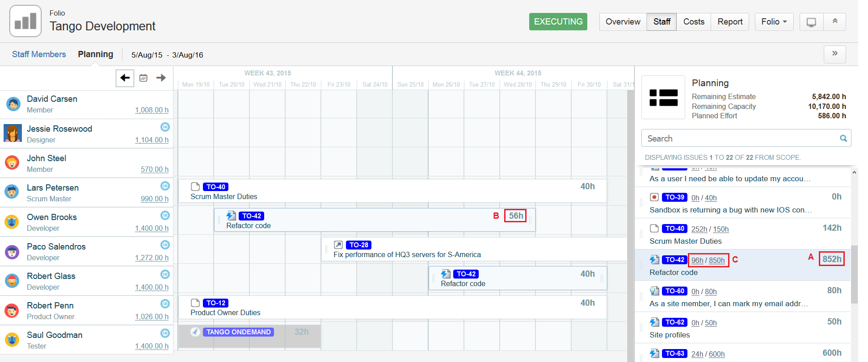Collapse the header with double up chevron
This screenshot has height=362, width=868.
point(834,22)
